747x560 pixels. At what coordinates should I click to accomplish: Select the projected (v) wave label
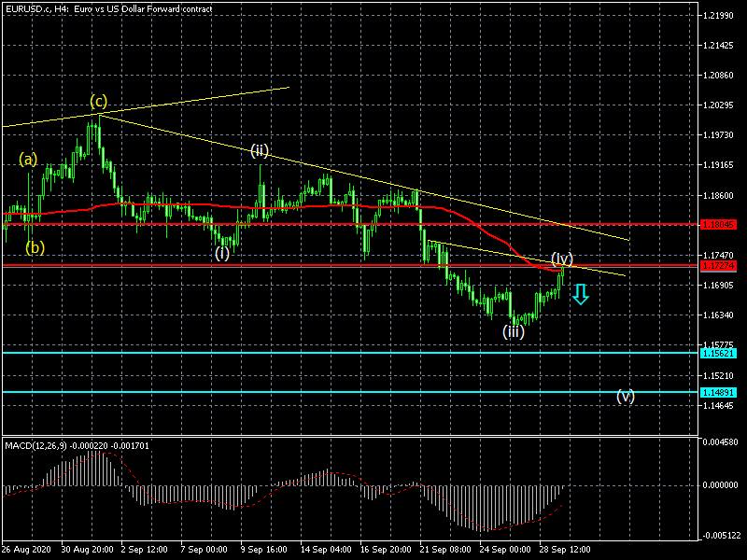coord(625,395)
